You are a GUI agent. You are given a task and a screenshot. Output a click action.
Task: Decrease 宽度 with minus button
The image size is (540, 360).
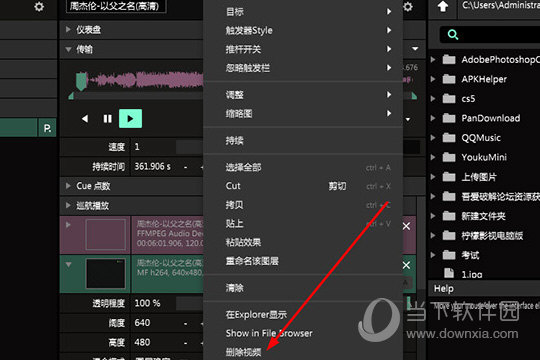[186, 323]
